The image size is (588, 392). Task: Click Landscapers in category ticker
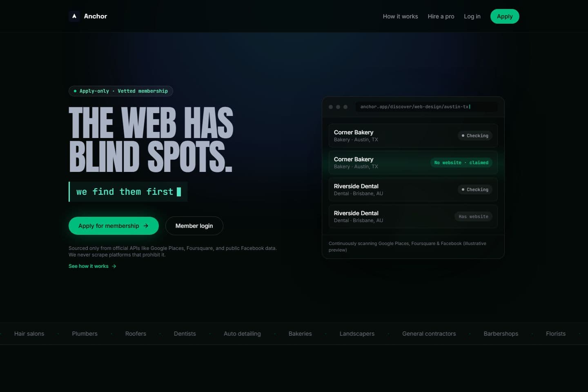point(357,334)
